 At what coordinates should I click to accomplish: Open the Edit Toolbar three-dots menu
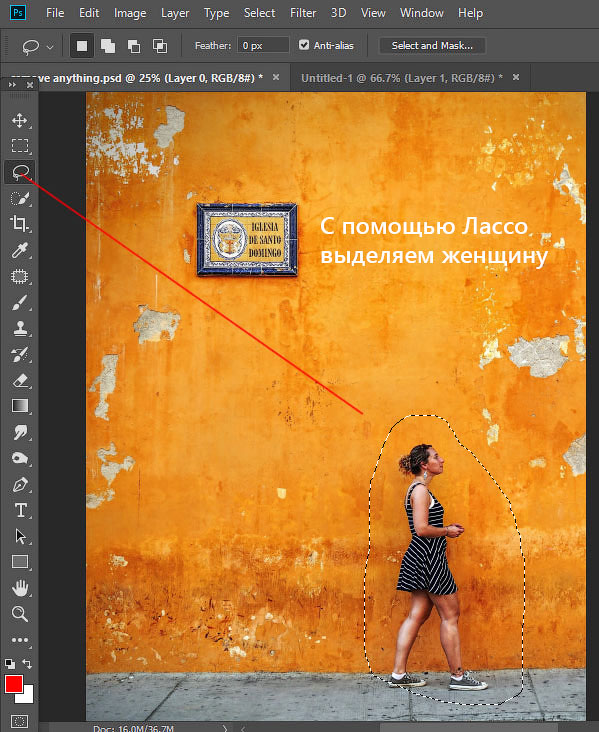(19, 640)
